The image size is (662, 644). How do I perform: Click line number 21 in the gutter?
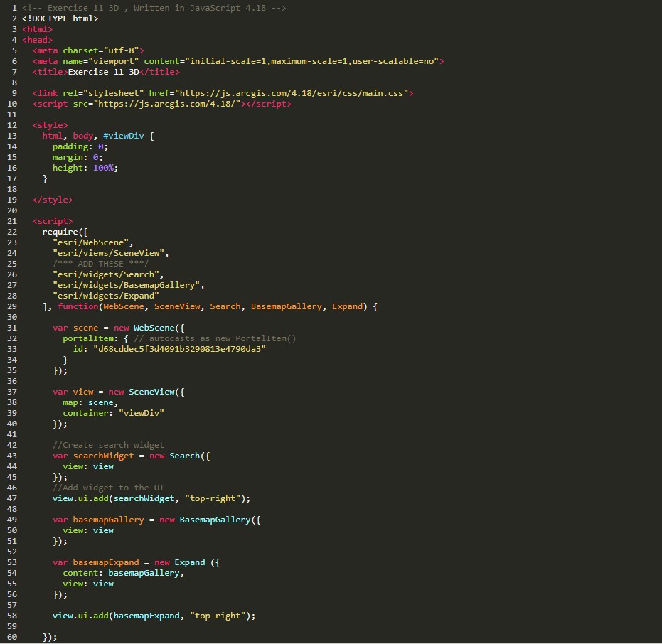tap(11, 221)
